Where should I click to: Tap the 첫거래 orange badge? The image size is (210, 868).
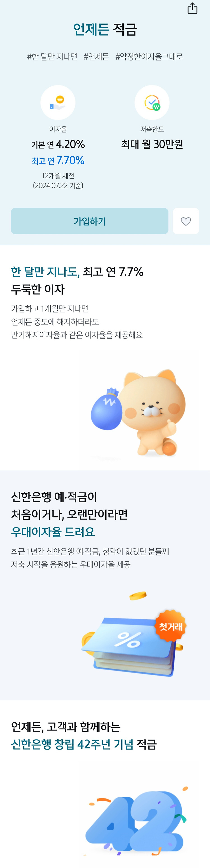[171, 626]
